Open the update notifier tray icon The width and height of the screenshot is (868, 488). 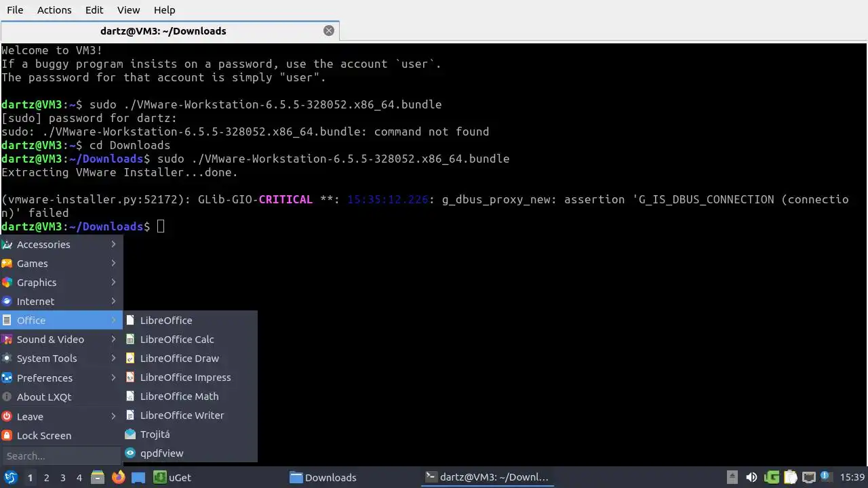coord(827,477)
